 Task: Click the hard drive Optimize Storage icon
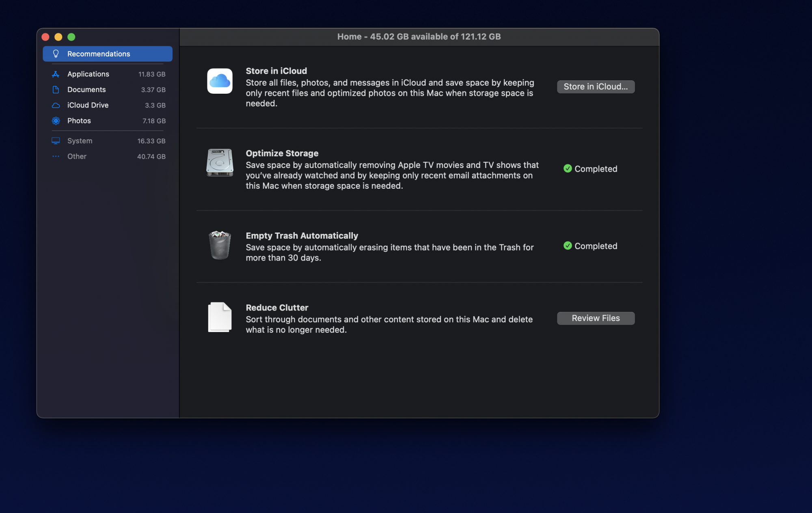220,162
